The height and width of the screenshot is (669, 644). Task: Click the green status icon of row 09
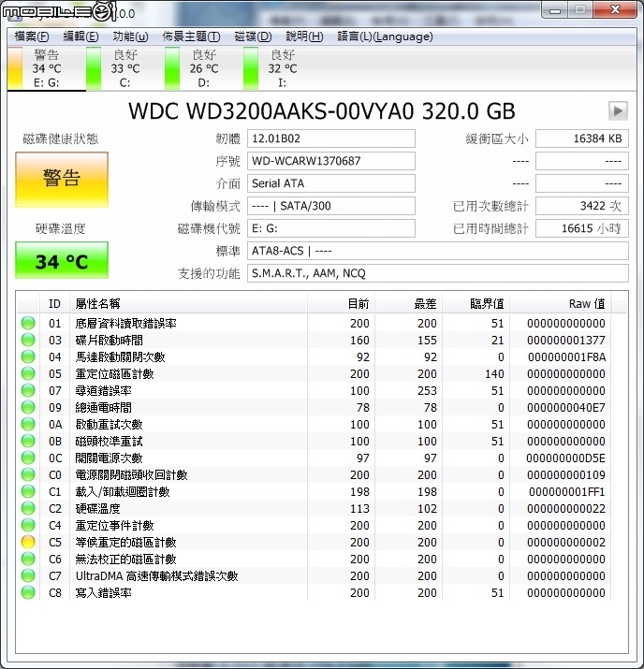(x=28, y=407)
